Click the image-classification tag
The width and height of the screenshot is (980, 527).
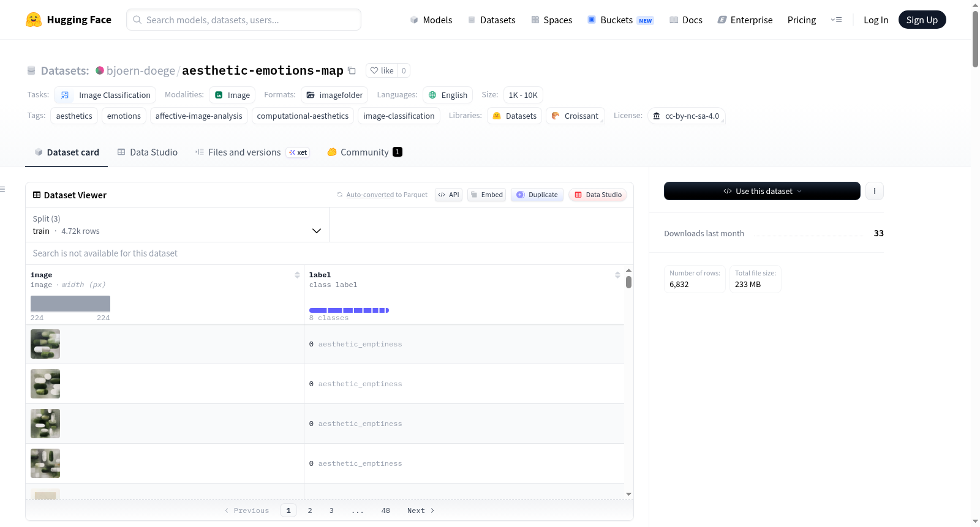point(399,116)
